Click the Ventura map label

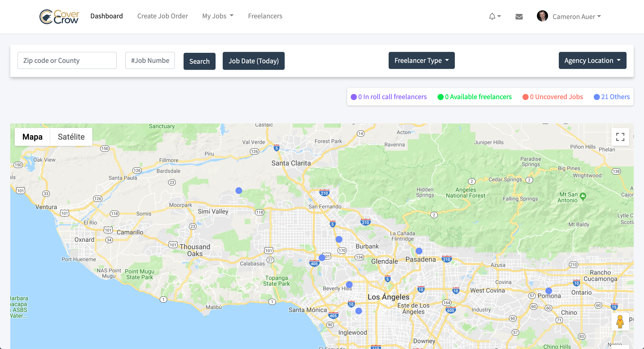(x=46, y=207)
